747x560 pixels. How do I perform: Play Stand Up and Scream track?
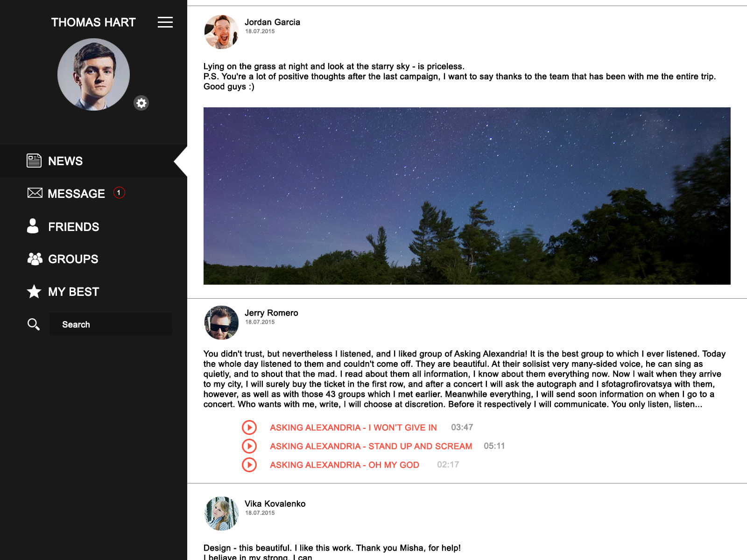pos(249,446)
